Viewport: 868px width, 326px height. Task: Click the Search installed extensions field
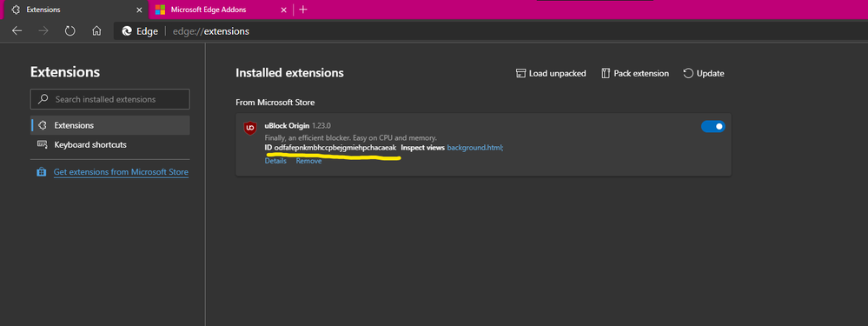(110, 99)
